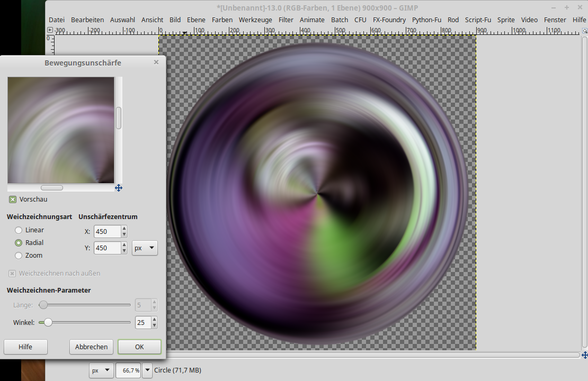This screenshot has width=588, height=381.
Task: Click the X center input field
Action: (x=107, y=232)
